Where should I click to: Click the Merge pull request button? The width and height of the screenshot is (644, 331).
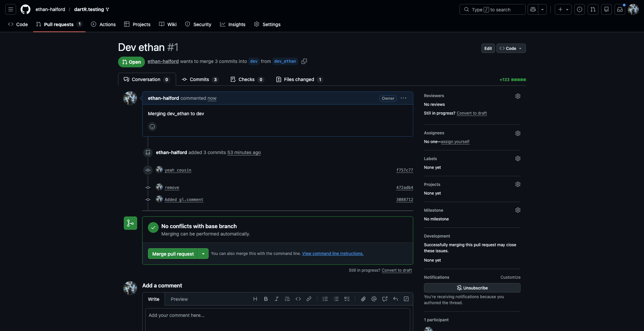point(173,254)
